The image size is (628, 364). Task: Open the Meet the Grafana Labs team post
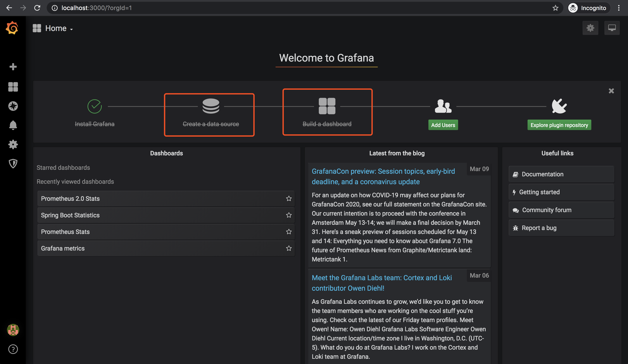(x=382, y=283)
